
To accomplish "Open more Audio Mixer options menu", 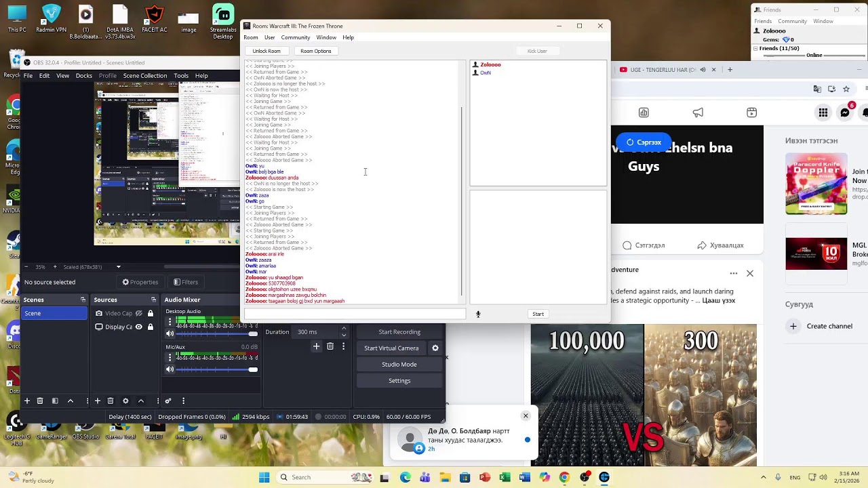I will [x=183, y=401].
